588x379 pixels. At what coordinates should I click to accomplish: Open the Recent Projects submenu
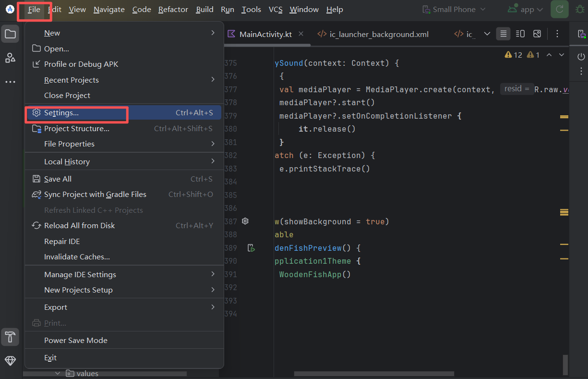72,80
